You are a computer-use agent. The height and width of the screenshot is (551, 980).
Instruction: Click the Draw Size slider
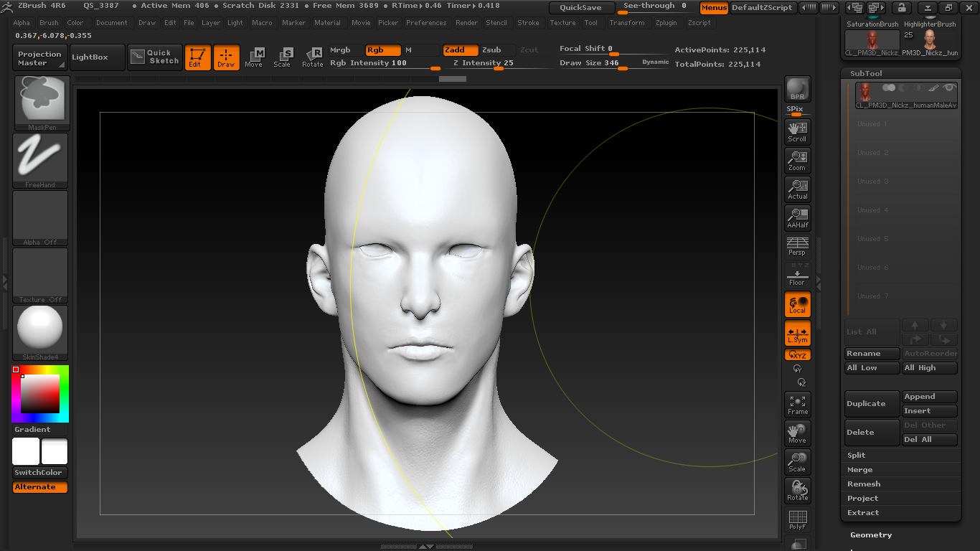[614, 63]
